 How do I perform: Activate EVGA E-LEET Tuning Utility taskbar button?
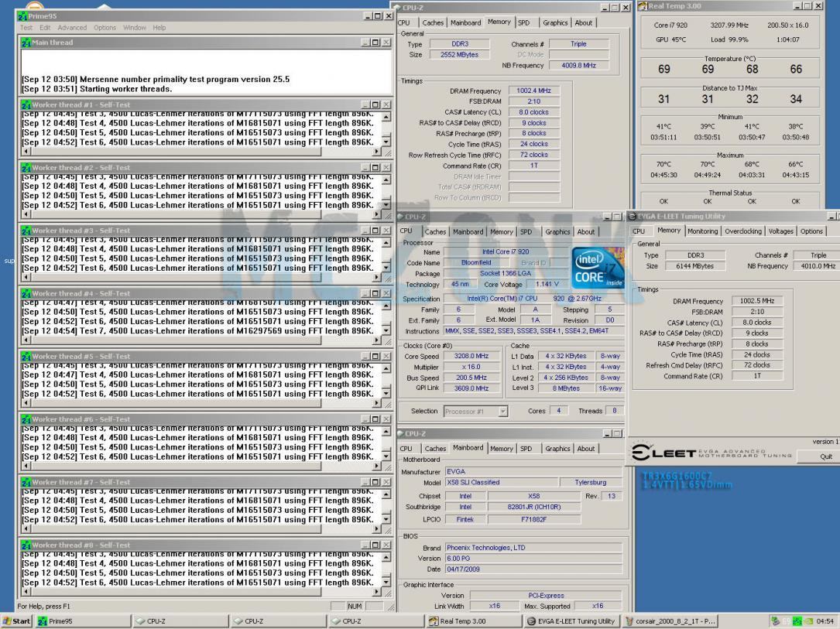571,621
